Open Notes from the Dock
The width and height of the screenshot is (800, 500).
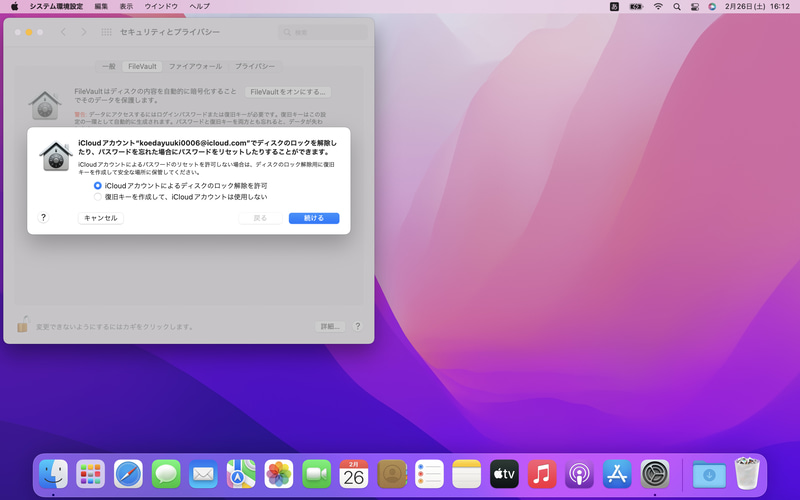[466, 474]
